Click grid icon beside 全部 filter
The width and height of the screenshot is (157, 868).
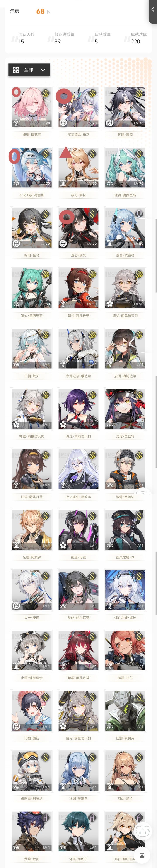pos(16,70)
